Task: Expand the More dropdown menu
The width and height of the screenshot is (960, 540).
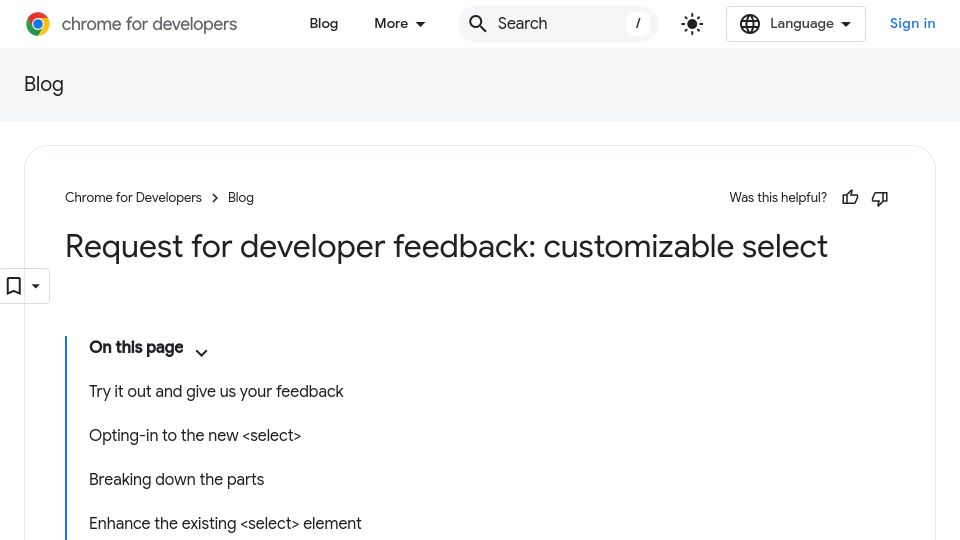Action: (400, 23)
